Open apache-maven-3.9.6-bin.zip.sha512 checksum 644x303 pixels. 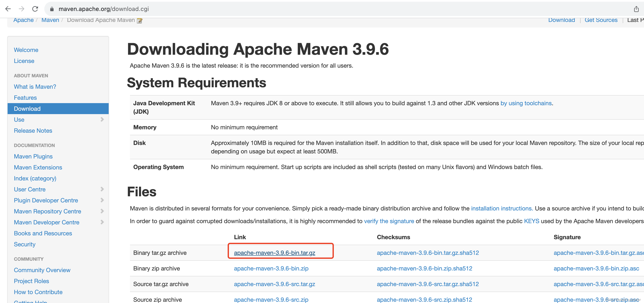click(425, 268)
